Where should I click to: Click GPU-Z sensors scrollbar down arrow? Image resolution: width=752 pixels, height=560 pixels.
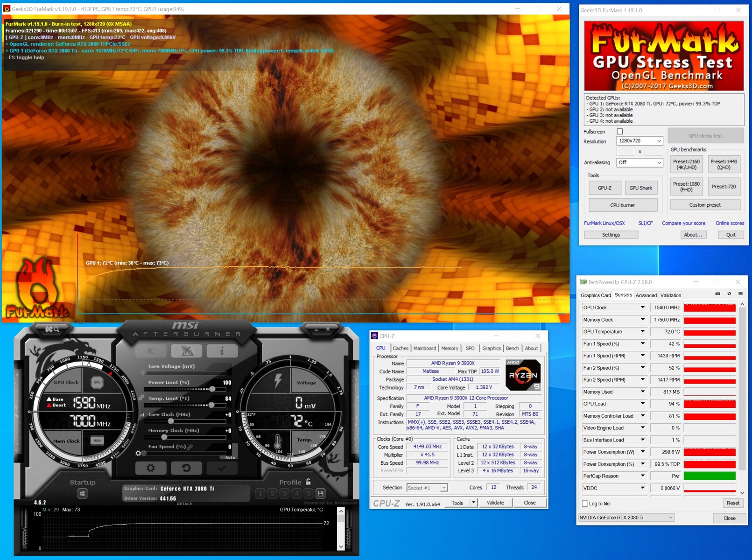tap(742, 493)
